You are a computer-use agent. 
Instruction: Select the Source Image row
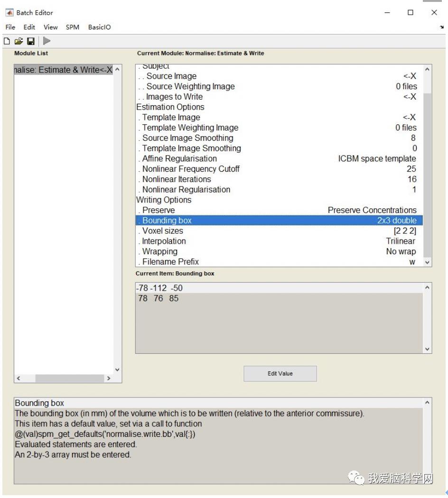tap(279, 76)
